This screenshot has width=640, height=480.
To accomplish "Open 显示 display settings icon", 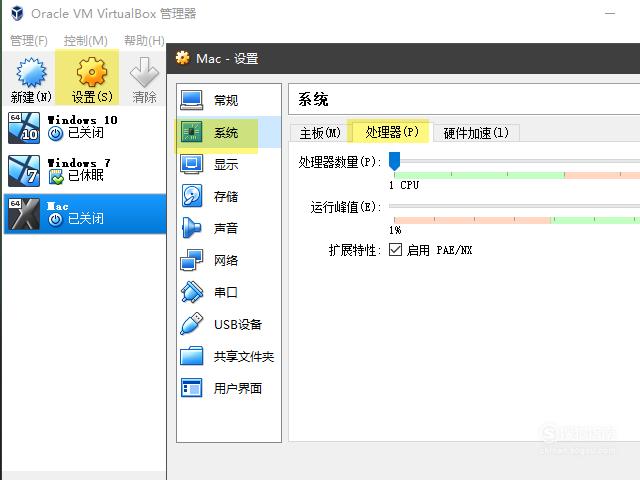I will (191, 164).
